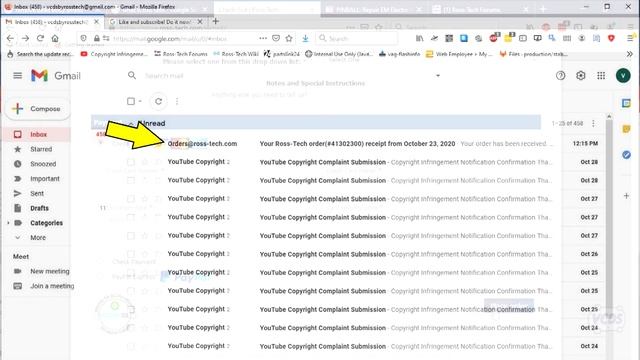Open Unread section options menu
Image resolution: width=640 pixels, height=360 pixels.
pos(593,123)
